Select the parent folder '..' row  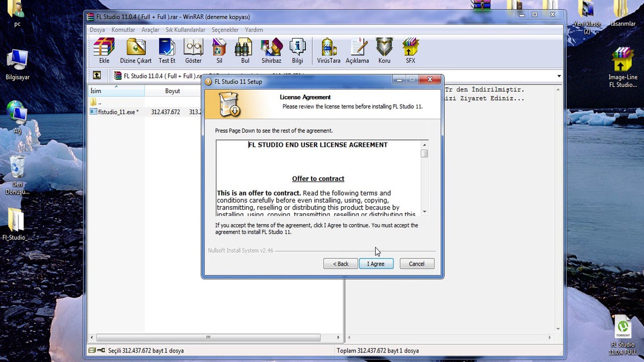click(x=96, y=103)
